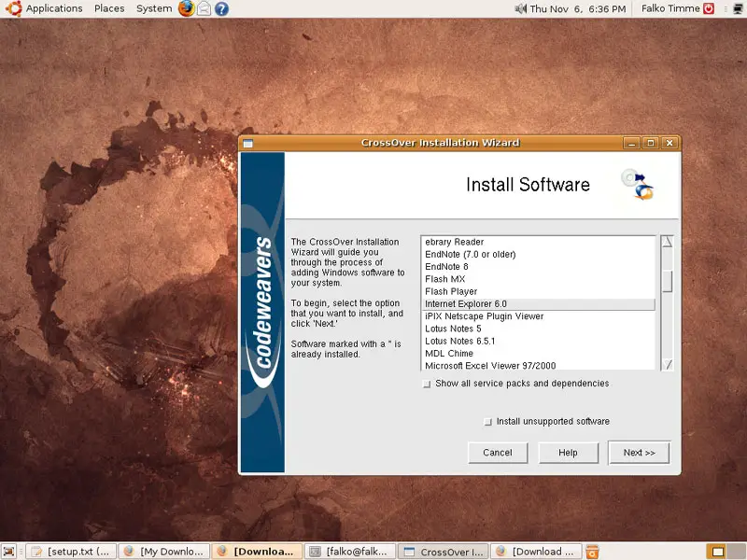Select Microsoft Excel Viewer 97/2000
747x560 pixels.
539,365
